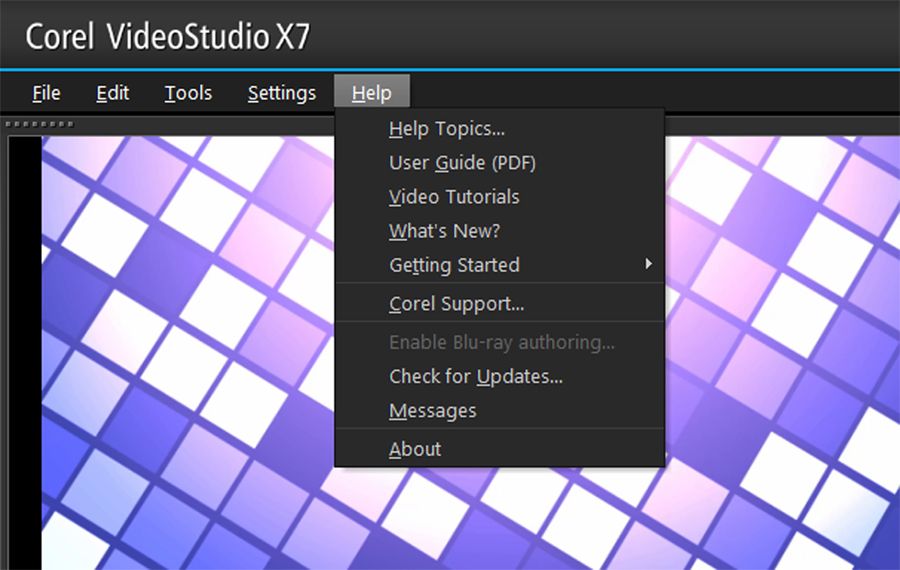Viewport: 900px width, 570px height.
Task: Expand the Getting Started submenu arrow
Action: [648, 264]
